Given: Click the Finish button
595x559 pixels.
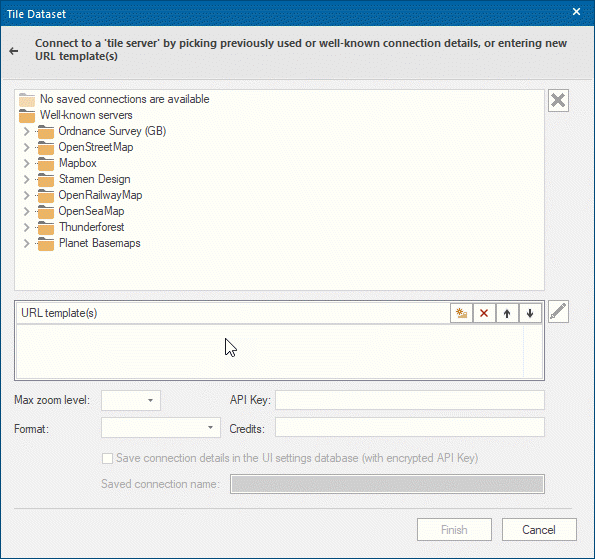Looking at the screenshot, I should 454,530.
